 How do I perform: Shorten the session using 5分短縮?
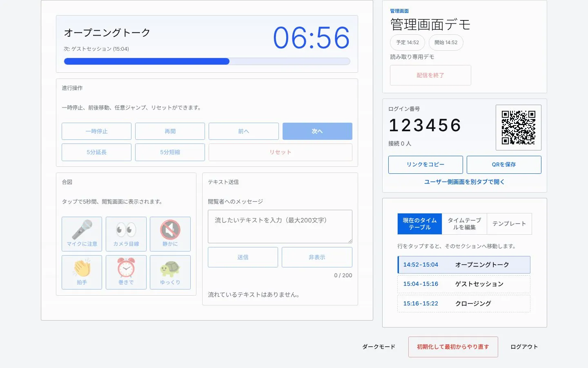[x=170, y=152]
